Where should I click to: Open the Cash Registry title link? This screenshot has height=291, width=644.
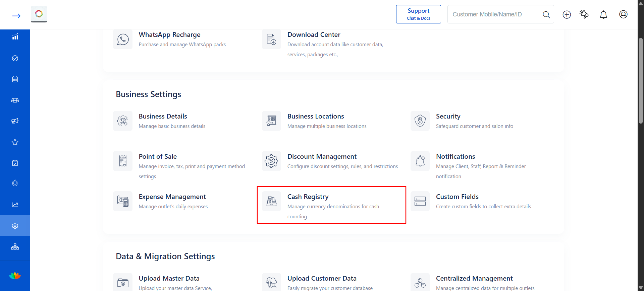[308, 197]
